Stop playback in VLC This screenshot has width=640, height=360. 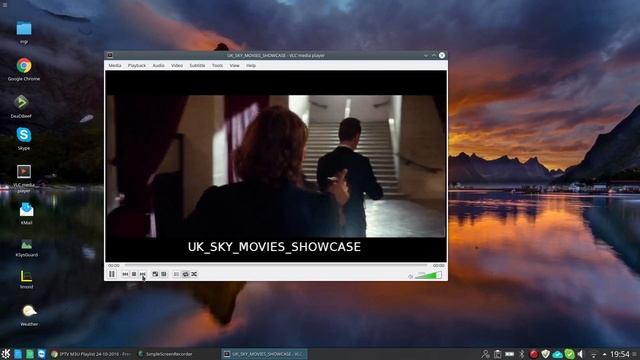[x=134, y=274]
